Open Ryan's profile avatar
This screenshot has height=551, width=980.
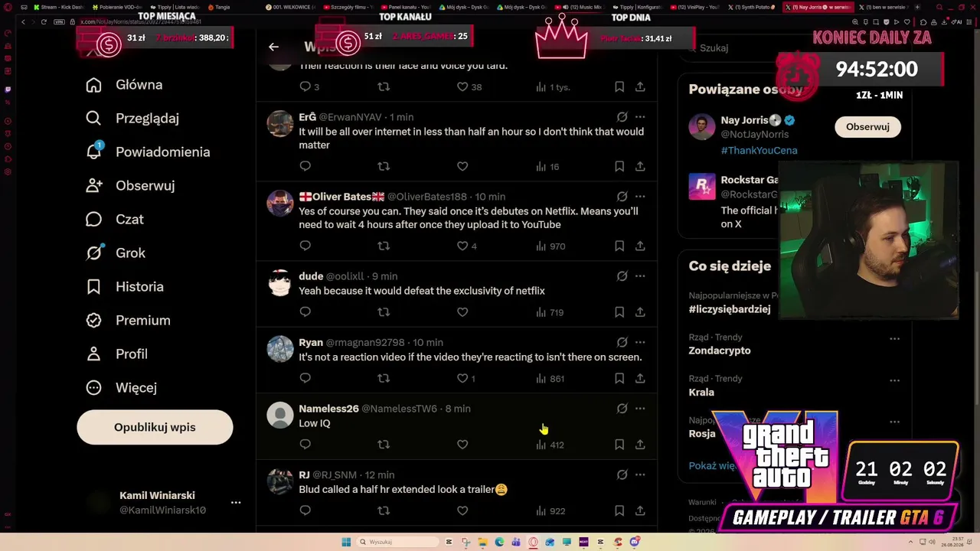[x=280, y=349]
